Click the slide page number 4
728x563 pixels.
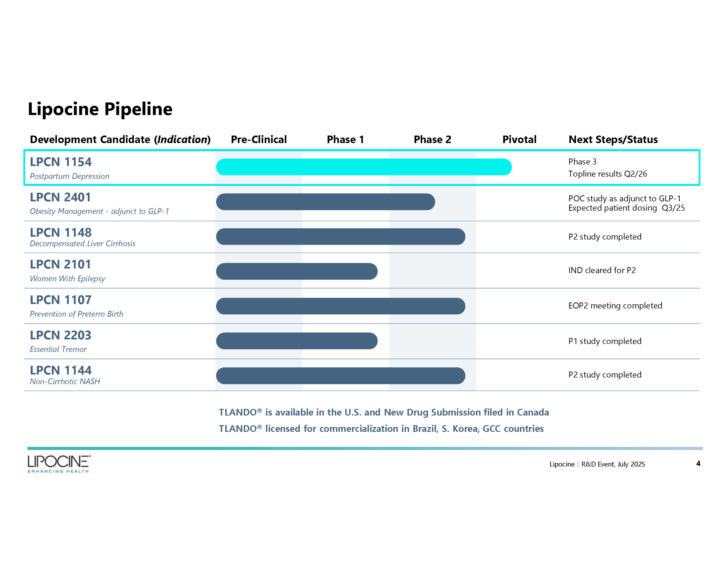[x=698, y=464]
